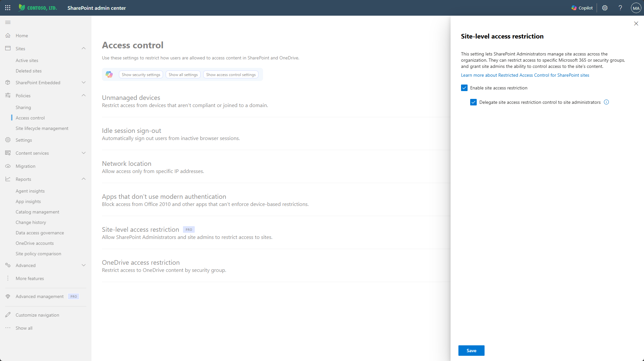Screen dimensions: 644x361
Task: Open Active sites in sidebar
Action: click(x=27, y=60)
